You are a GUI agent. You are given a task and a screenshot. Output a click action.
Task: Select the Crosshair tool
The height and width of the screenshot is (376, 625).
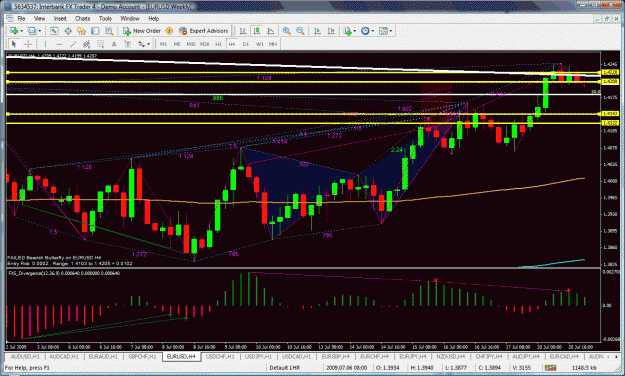[x=28, y=44]
